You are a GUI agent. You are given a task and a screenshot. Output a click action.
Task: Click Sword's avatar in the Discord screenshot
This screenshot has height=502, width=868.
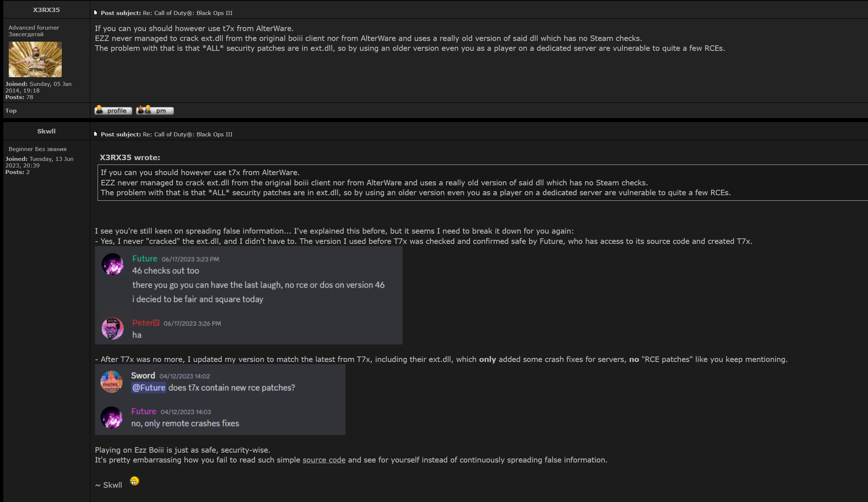(x=112, y=382)
